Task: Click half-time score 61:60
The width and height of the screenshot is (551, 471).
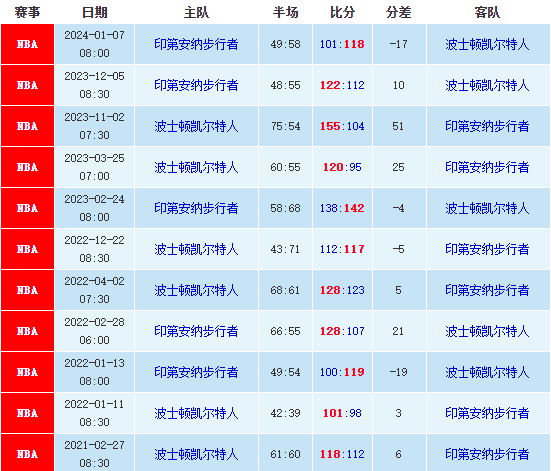Action: click(x=285, y=454)
